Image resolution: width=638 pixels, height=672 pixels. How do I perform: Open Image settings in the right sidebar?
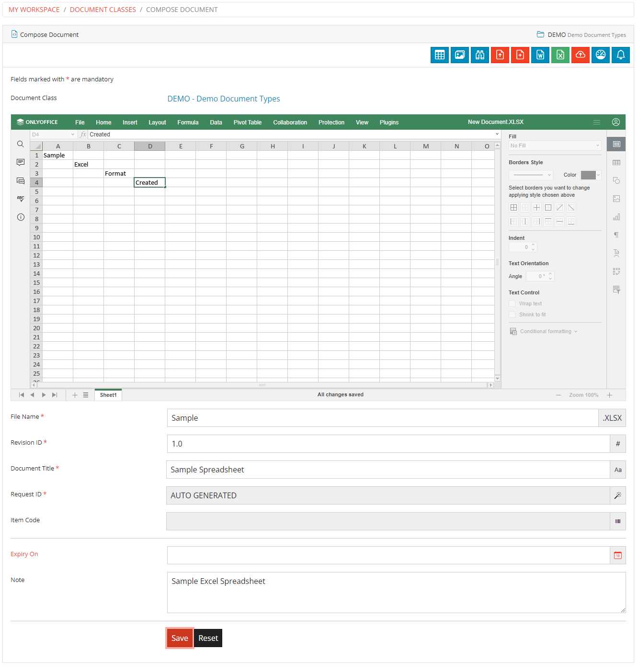tap(616, 199)
